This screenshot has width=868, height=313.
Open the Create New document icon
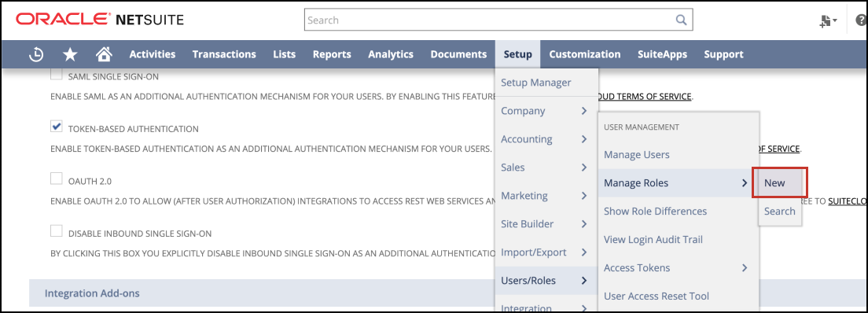pyautogui.click(x=828, y=20)
